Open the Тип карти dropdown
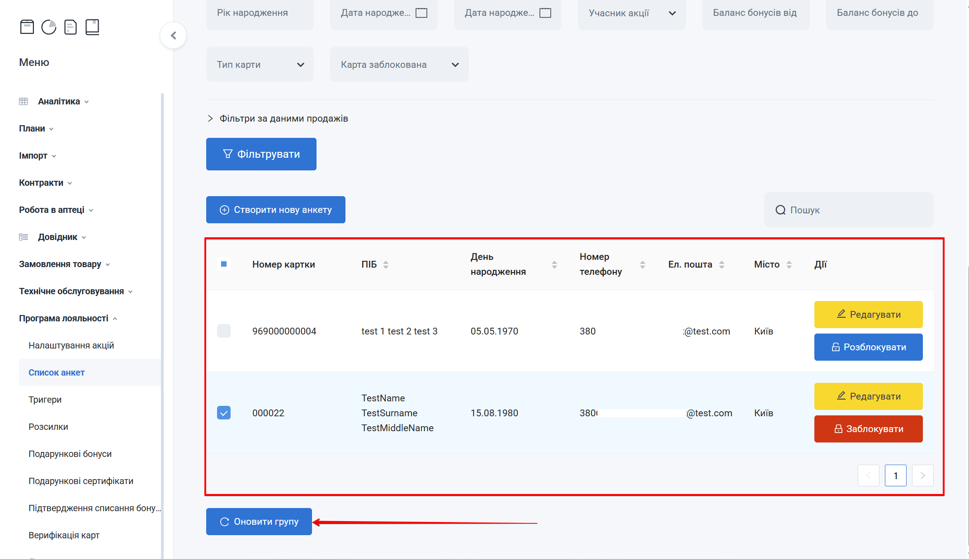The height and width of the screenshot is (560, 969). point(260,65)
